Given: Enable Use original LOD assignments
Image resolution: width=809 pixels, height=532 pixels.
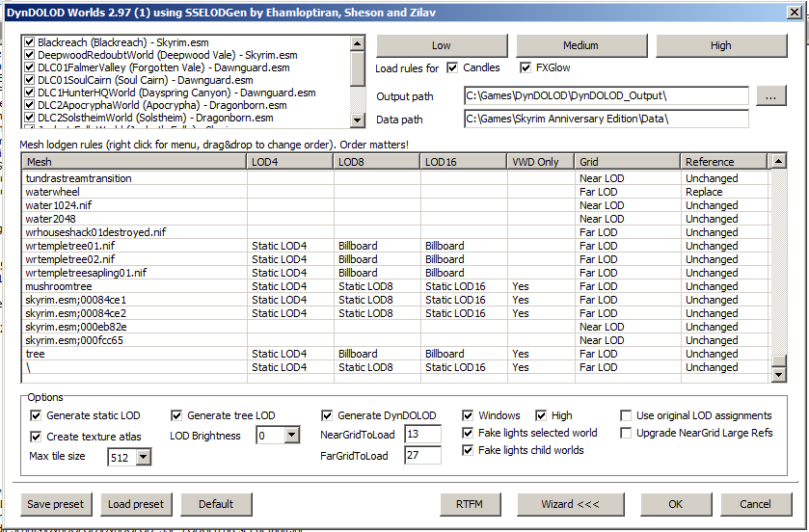Looking at the screenshot, I should (x=626, y=415).
